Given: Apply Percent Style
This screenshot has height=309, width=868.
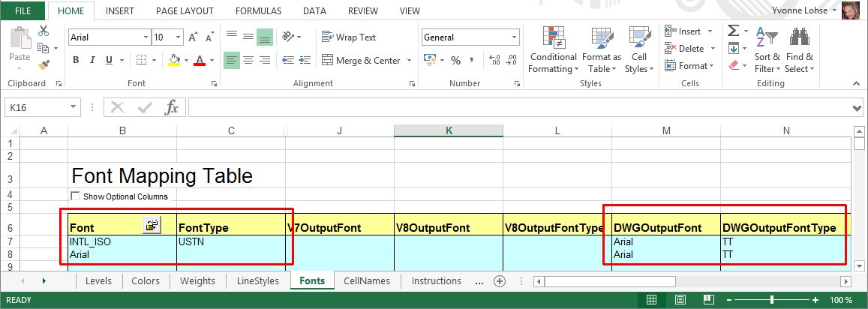Looking at the screenshot, I should 455,60.
